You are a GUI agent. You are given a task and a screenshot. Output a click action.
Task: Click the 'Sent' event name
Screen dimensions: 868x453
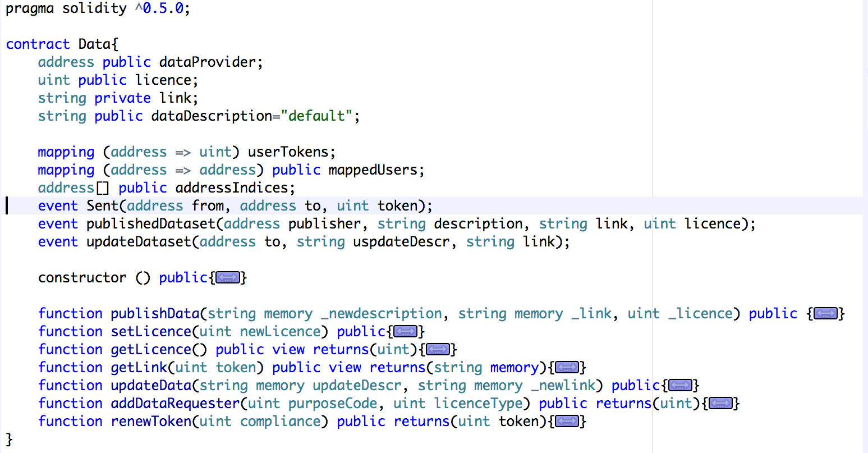tap(103, 206)
